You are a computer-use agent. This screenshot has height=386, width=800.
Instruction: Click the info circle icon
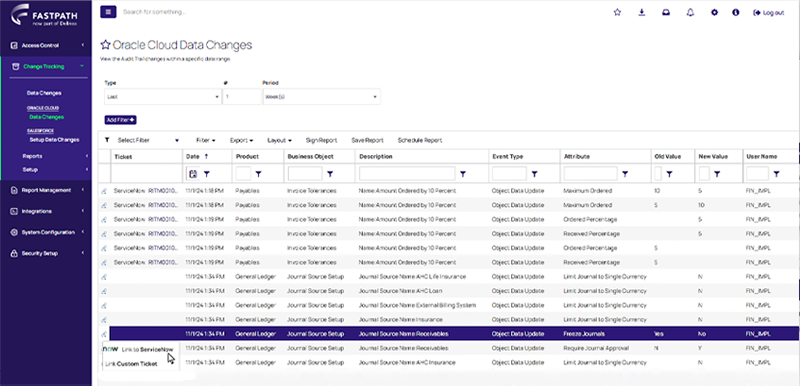click(736, 12)
